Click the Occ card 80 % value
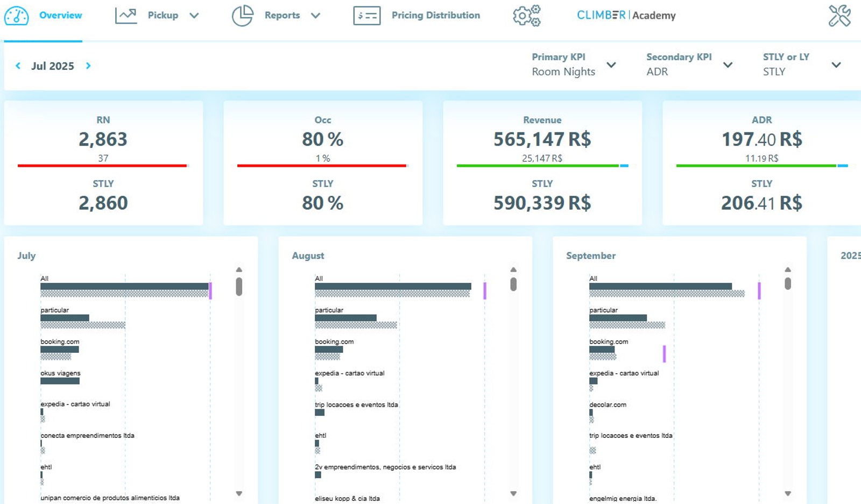This screenshot has height=504, width=861. pos(323,139)
